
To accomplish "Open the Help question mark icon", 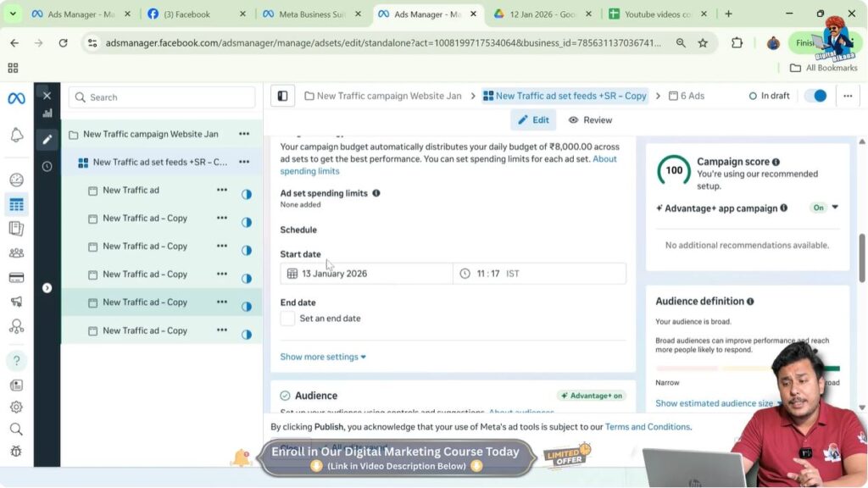I will coord(16,361).
